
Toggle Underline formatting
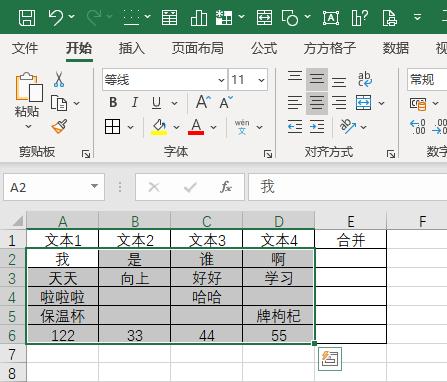click(x=156, y=103)
